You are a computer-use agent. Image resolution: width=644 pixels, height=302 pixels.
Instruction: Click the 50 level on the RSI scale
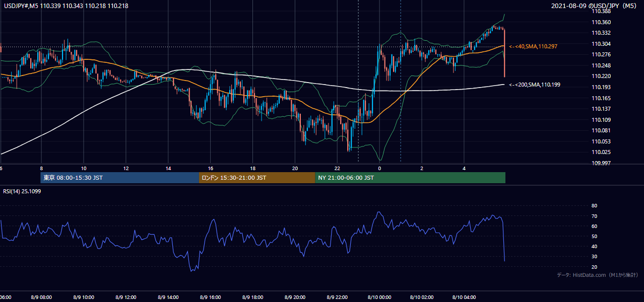[594, 236]
